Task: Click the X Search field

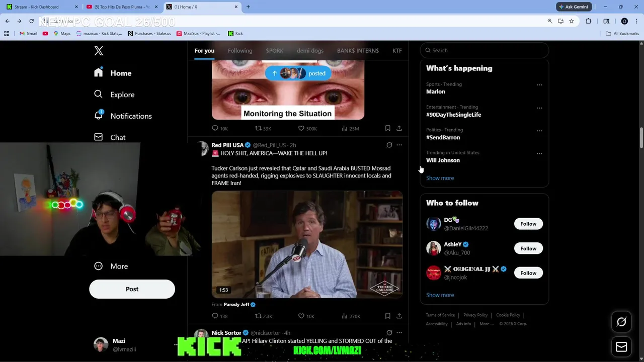Action: pos(485,50)
